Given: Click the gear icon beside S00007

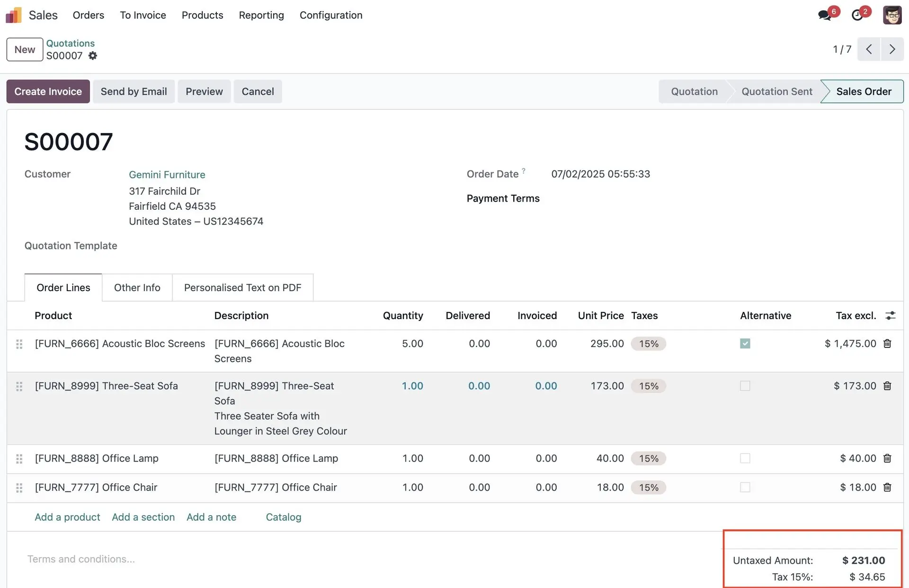Looking at the screenshot, I should click(93, 56).
